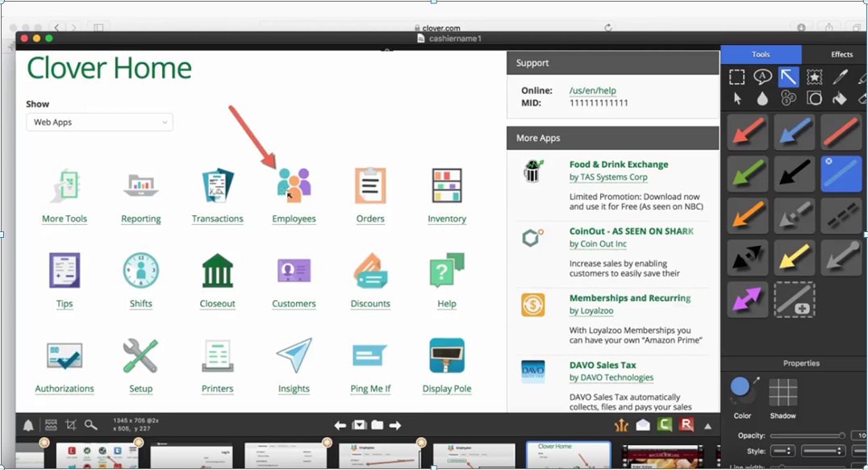Open the Insights paper plane icon
868x470 pixels.
294,356
